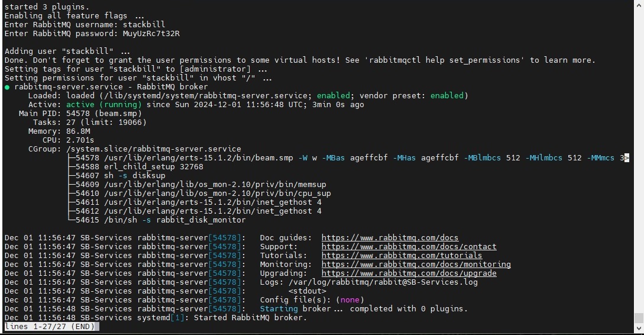
Task: Click the password text MuyUzRc7t32R
Action: [151, 33]
